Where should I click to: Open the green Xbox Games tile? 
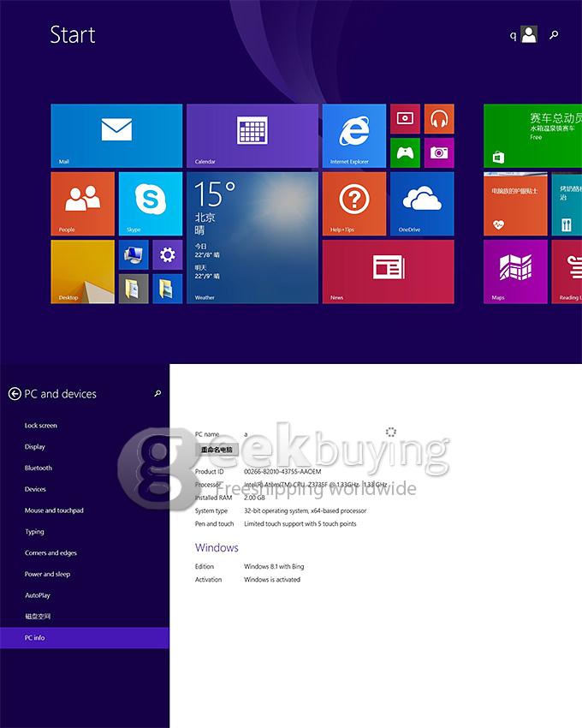[x=405, y=152]
